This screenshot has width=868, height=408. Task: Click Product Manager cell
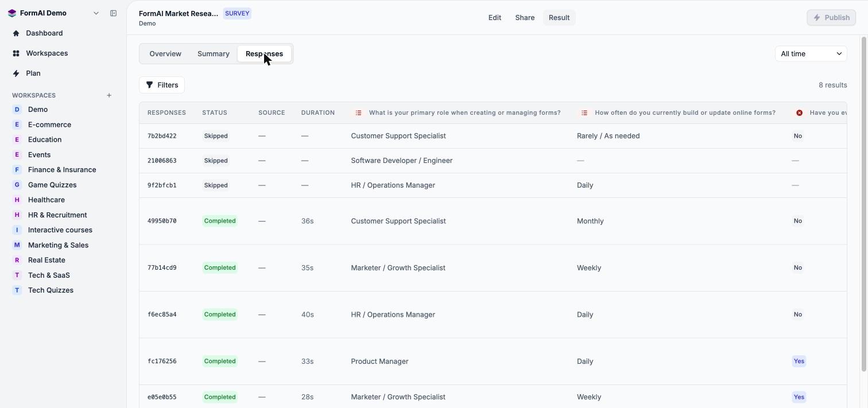coord(379,362)
